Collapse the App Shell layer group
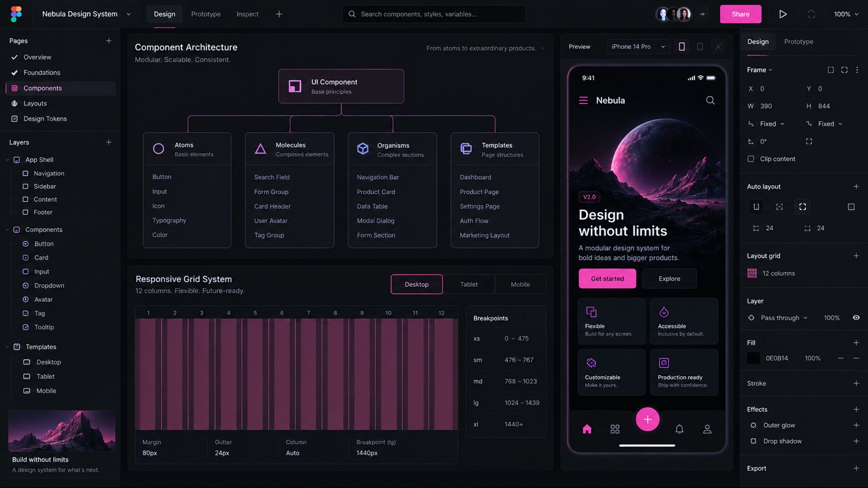 point(7,160)
